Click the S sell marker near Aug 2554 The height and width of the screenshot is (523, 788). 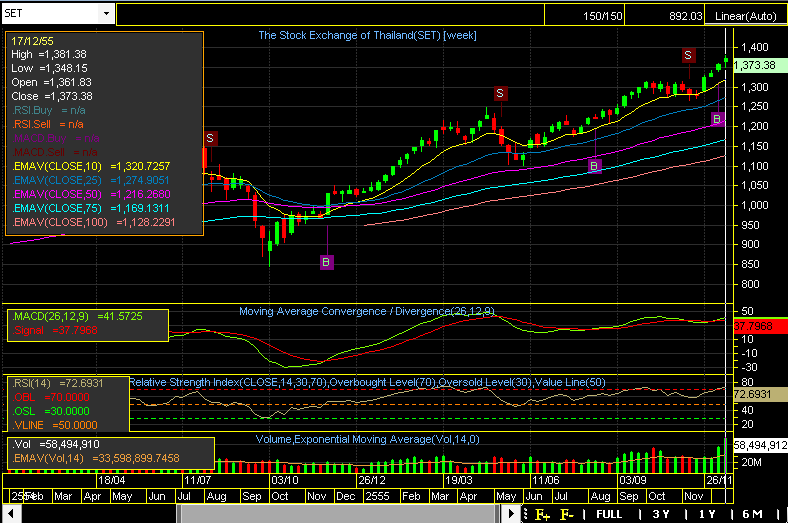(x=210, y=138)
